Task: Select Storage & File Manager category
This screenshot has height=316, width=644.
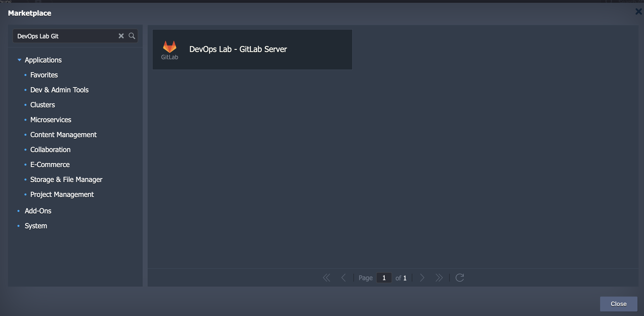Action: pos(66,179)
